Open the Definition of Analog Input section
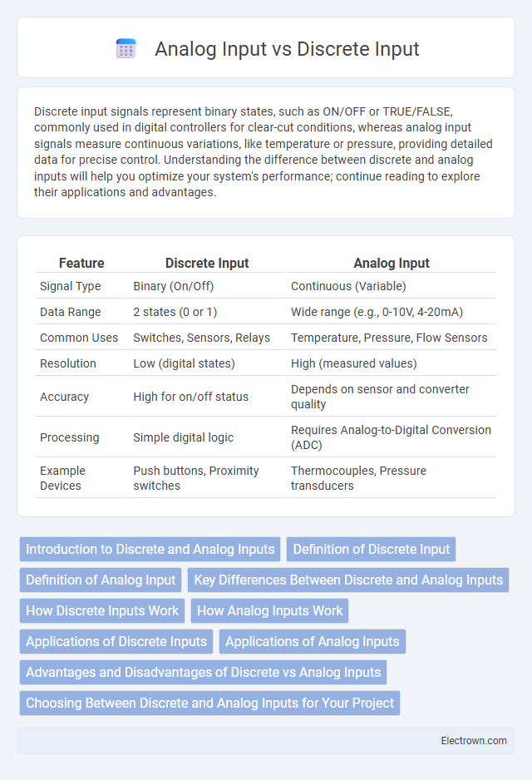 tap(101, 580)
